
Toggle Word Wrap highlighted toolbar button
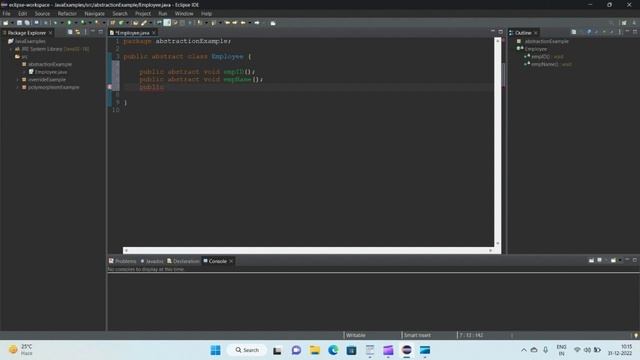pyautogui.click(x=167, y=23)
